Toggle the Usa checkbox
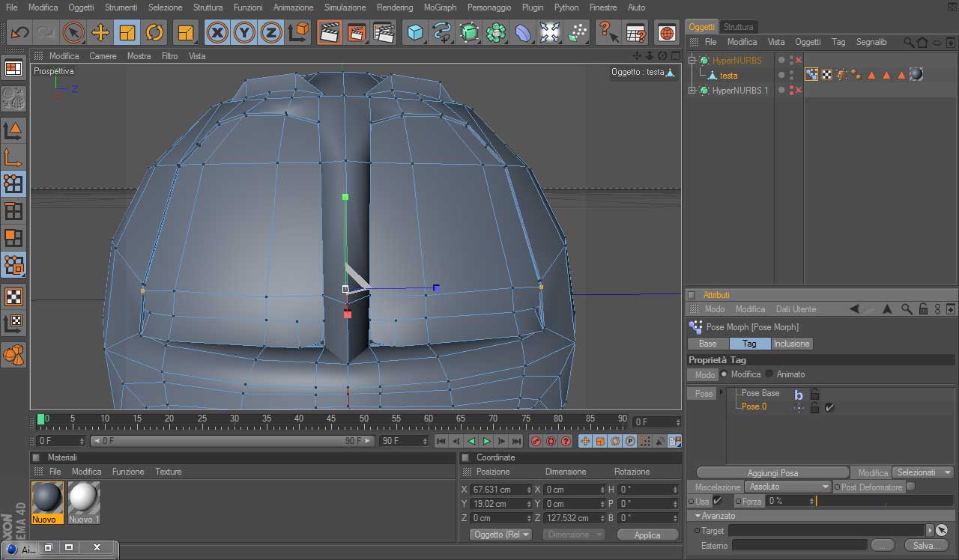 (x=718, y=501)
